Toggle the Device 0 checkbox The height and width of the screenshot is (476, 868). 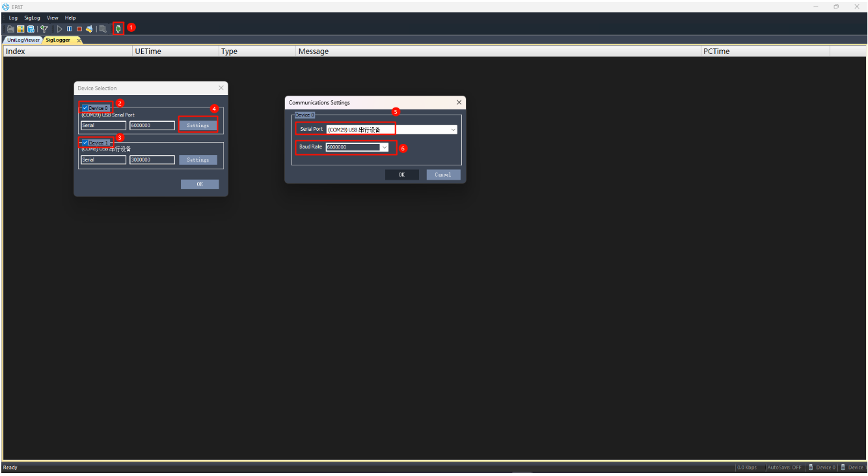(x=85, y=108)
